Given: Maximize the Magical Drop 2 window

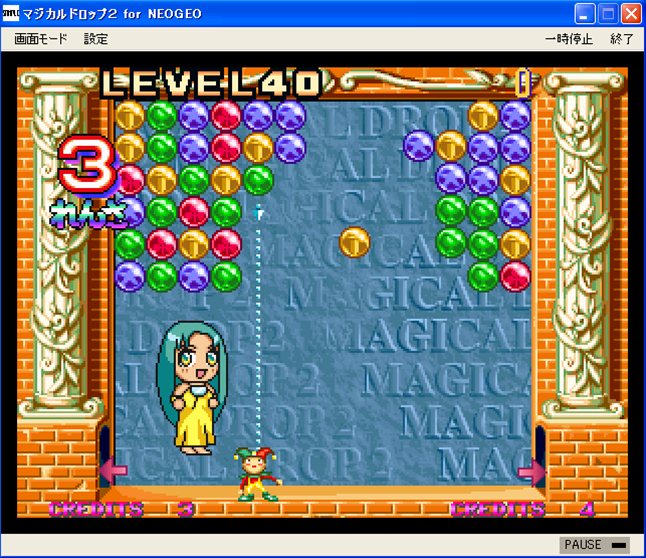Looking at the screenshot, I should pyautogui.click(x=608, y=14).
